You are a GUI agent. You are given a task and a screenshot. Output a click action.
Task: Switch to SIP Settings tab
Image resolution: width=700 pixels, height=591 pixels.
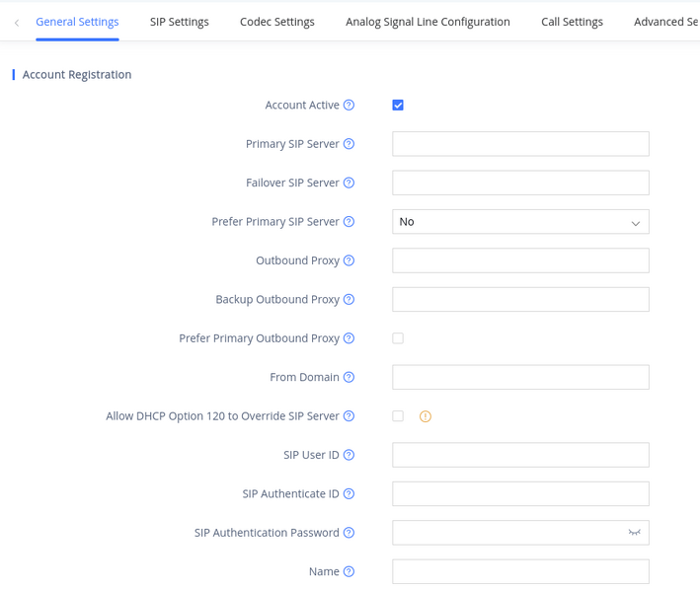click(179, 22)
